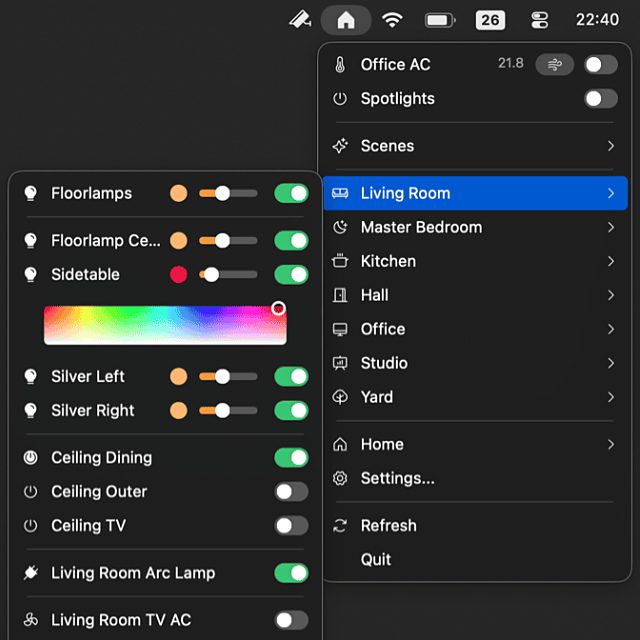Viewport: 640px width, 640px height.
Task: Enable the Ceiling Outer toggle
Action: point(291,492)
